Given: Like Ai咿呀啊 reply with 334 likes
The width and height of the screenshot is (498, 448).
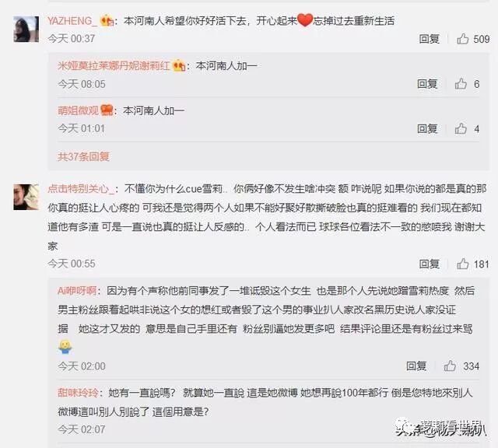Looking at the screenshot, I should coord(450,366).
